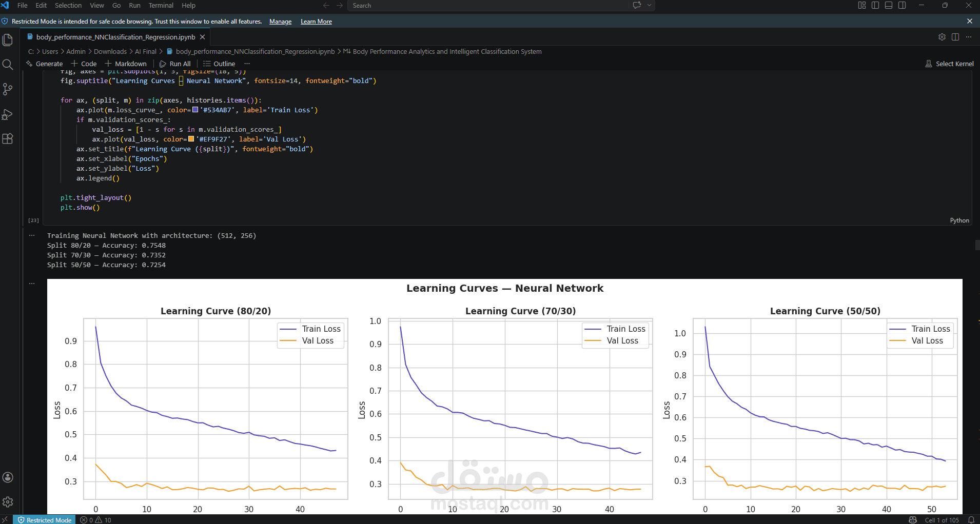Viewport: 980px width, 524px height.
Task: Open the Customize Layout icon
Action: [862, 6]
